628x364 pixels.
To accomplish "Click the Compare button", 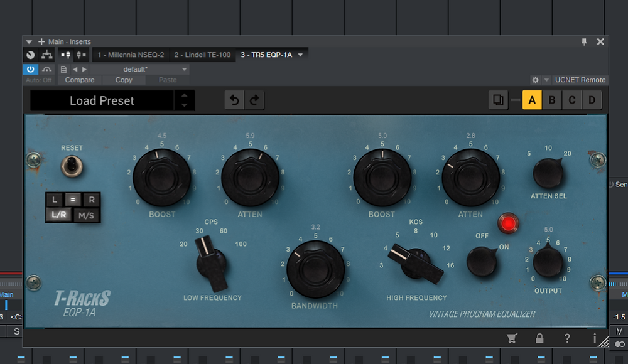I will coord(80,80).
